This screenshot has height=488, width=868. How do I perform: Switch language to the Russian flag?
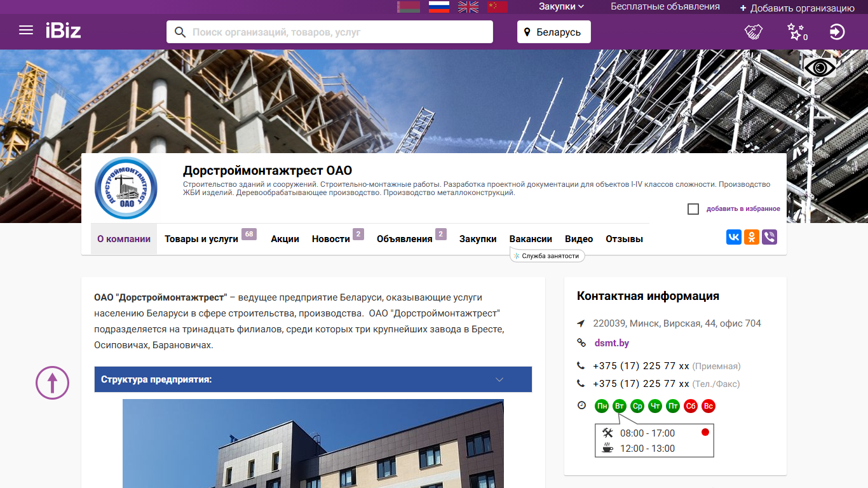[439, 7]
